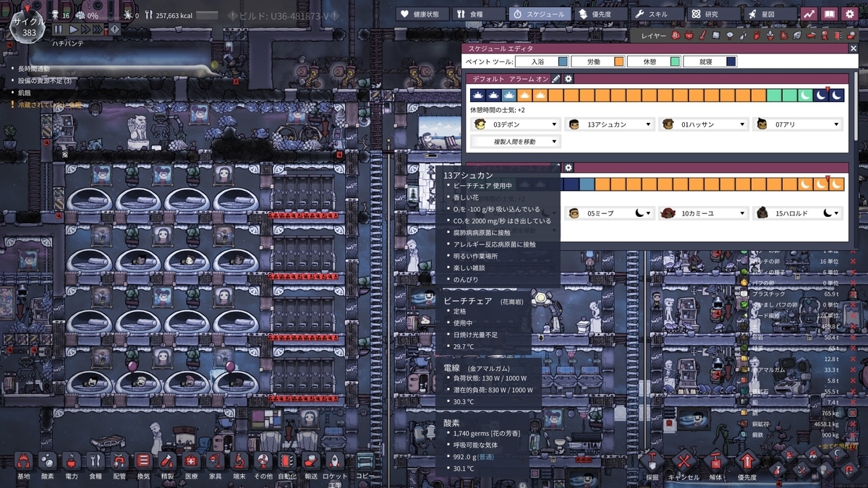Toggle the red alert button beside speed controls
Viewport: 868px width, 488px height.
point(114,29)
